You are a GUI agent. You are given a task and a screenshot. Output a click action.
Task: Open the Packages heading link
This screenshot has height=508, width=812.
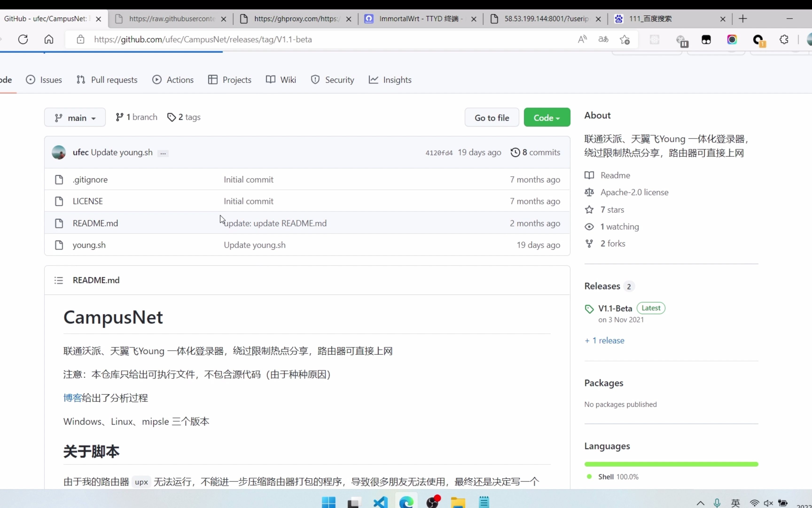click(604, 383)
